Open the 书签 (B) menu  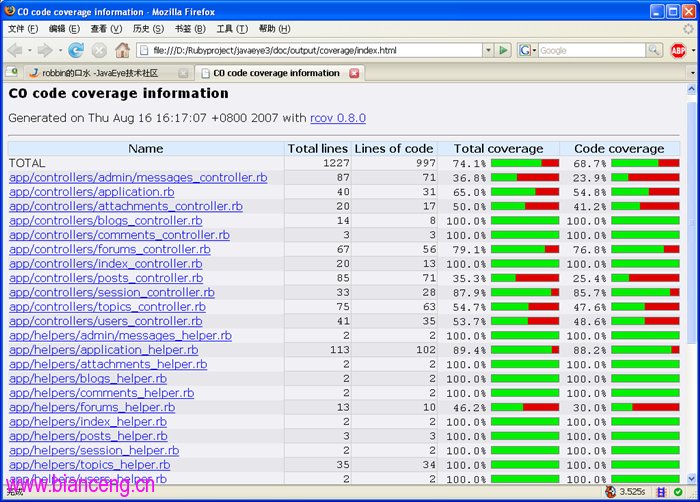click(x=190, y=29)
